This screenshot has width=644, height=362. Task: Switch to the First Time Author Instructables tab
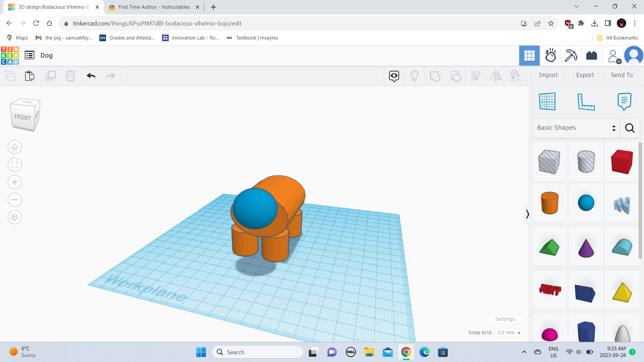click(x=153, y=7)
